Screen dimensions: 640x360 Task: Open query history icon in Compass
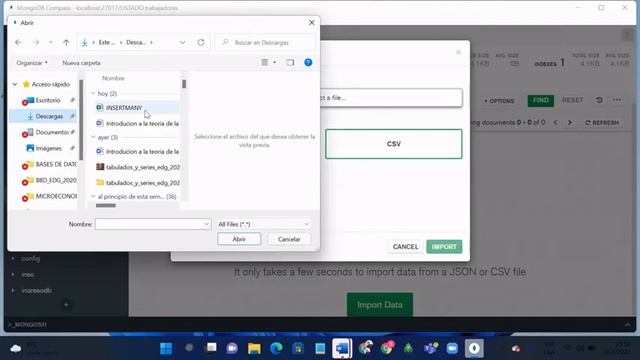pyautogui.click(x=599, y=100)
